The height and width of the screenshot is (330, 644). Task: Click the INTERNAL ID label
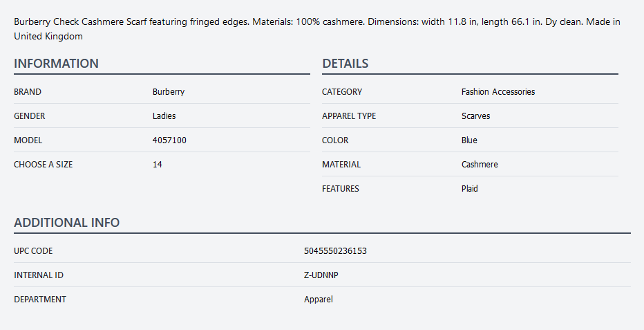39,275
